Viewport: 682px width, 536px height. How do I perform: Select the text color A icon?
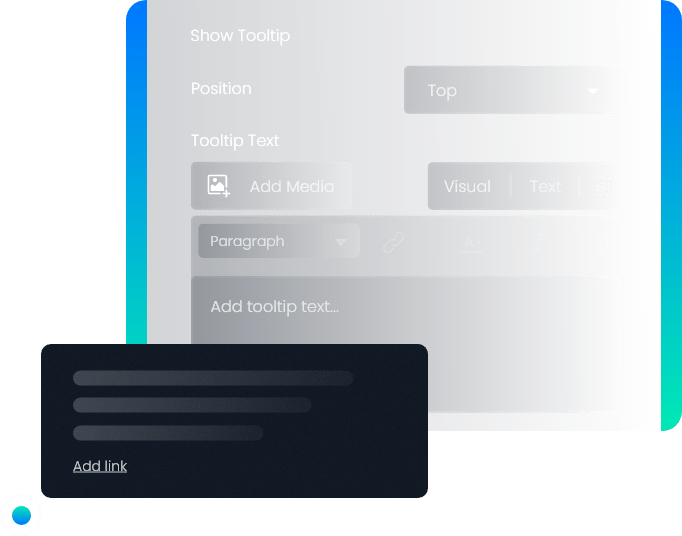tap(471, 243)
